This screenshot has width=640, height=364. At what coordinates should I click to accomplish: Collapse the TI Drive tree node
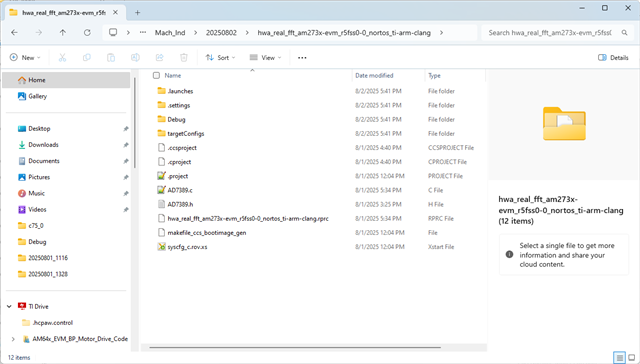9,306
